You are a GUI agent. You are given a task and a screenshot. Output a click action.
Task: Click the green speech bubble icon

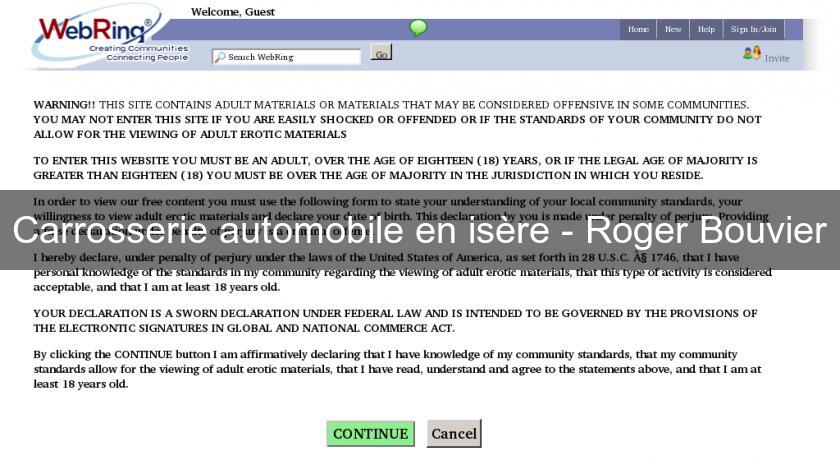pos(418,27)
